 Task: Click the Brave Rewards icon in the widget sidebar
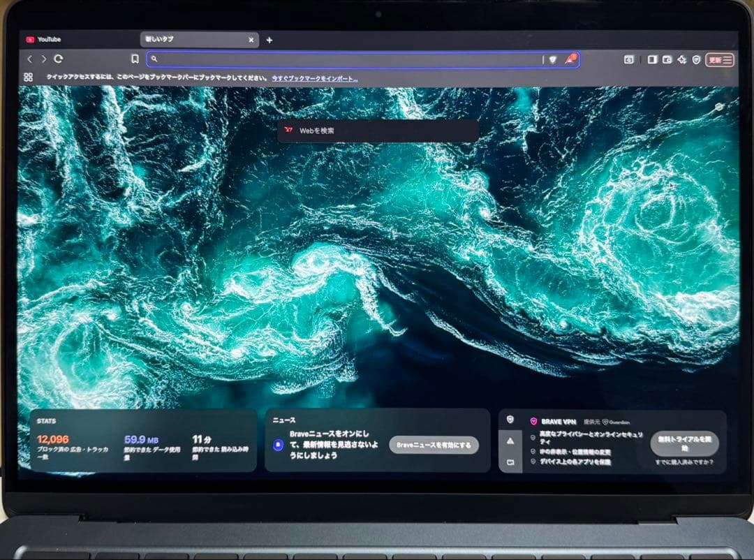(510, 441)
